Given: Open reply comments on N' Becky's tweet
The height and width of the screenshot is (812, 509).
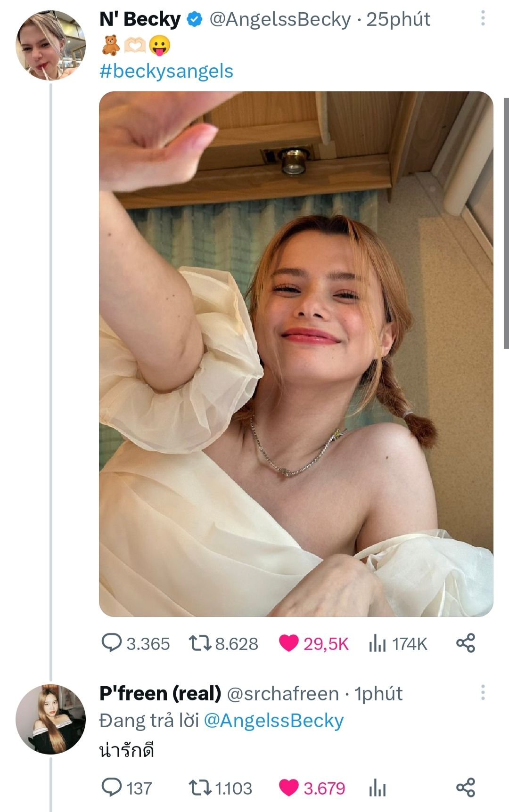Looking at the screenshot, I should [112, 643].
